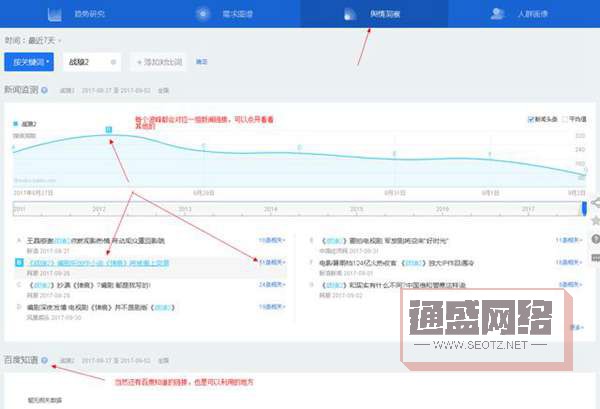This screenshot has width=600, height=409.
Task: Select the highlighted B marker on the trend line
Action: click(109, 130)
